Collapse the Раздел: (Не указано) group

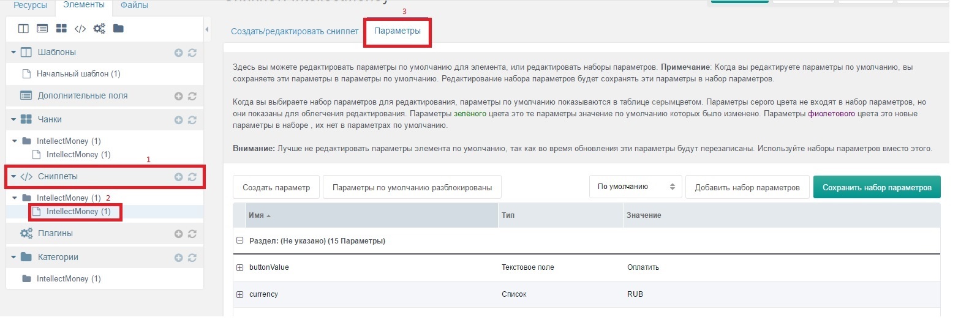tap(240, 241)
